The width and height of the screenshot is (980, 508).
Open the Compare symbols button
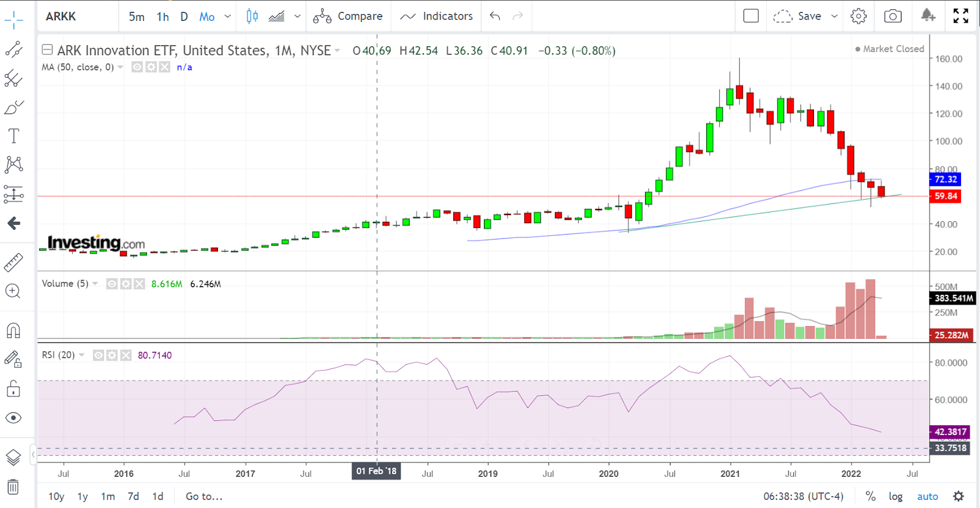pyautogui.click(x=348, y=17)
